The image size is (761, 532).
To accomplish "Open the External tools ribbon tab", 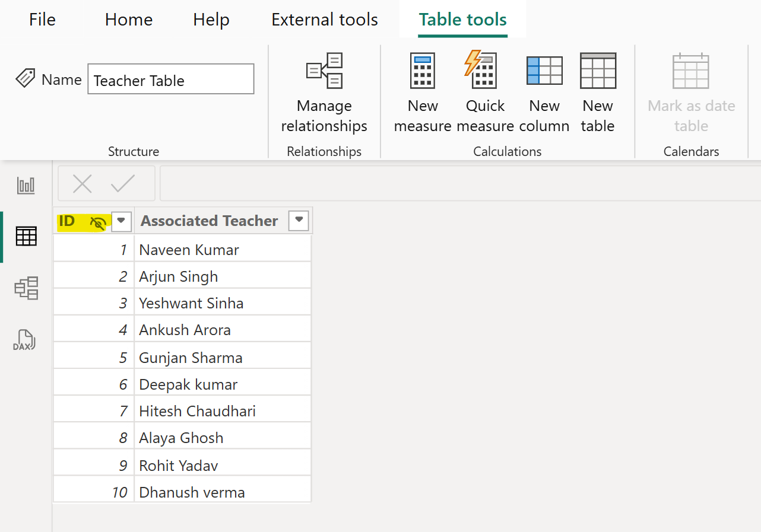I will pos(324,20).
